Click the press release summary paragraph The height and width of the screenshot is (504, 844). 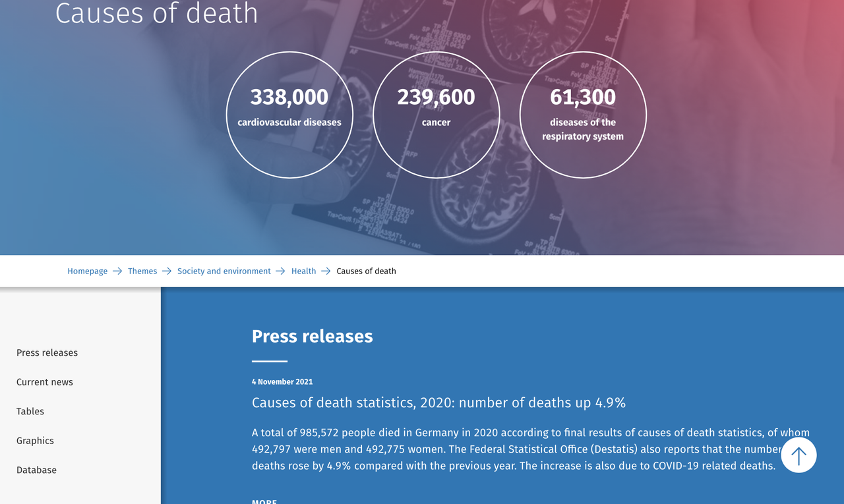coord(531,449)
